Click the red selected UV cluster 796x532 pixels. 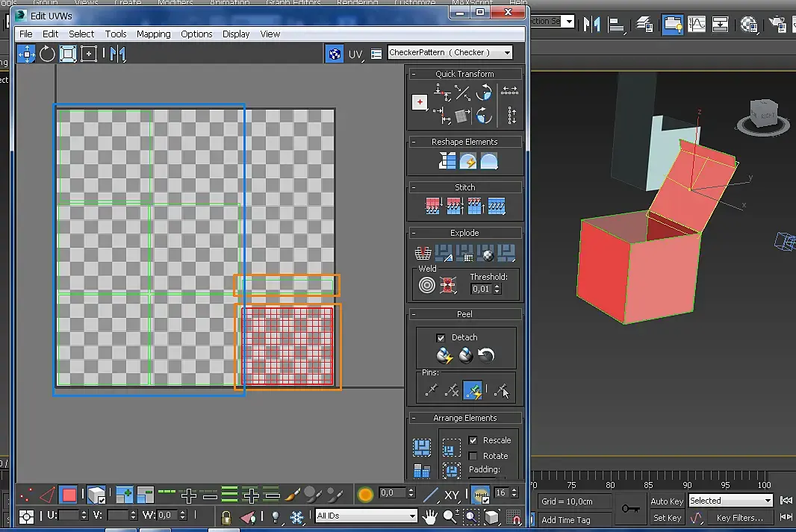point(286,345)
